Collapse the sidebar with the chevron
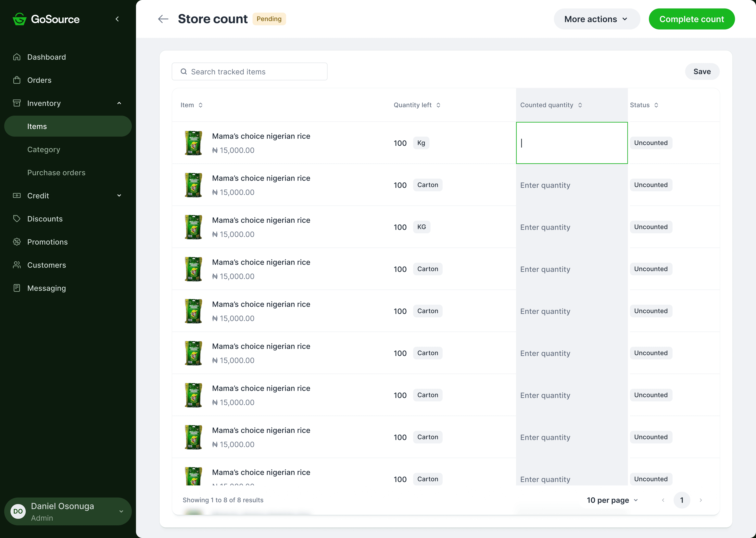 (117, 19)
